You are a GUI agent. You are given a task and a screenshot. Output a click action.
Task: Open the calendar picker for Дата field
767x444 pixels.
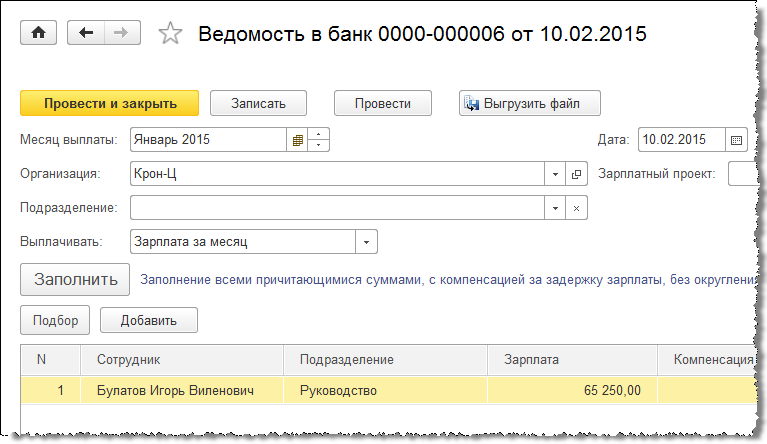[737, 140]
